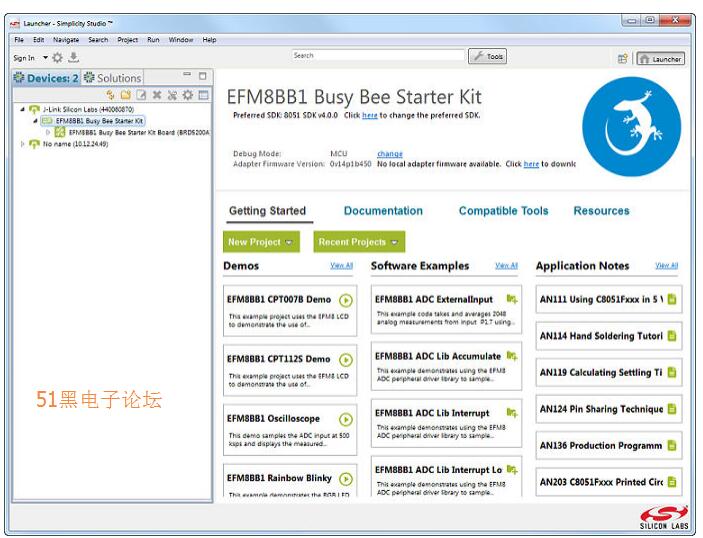Click 'here' link to change preferred SDK
Image resolution: width=703 pixels, height=538 pixels.
tap(369, 115)
